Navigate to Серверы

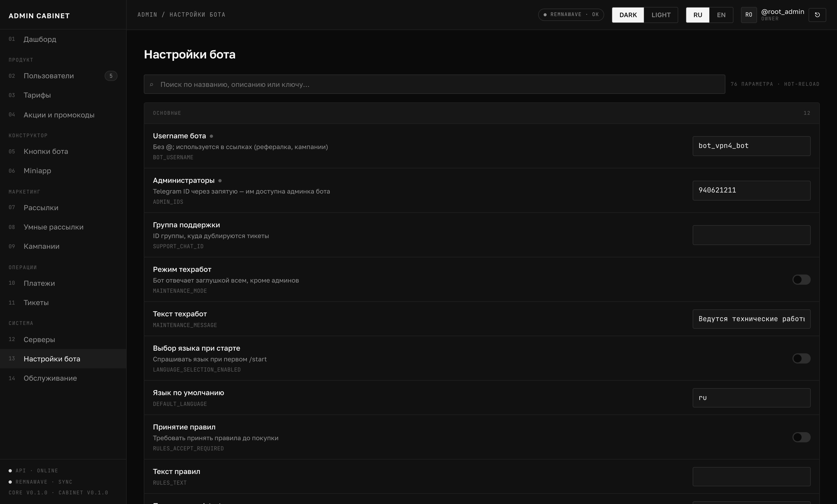63,339
